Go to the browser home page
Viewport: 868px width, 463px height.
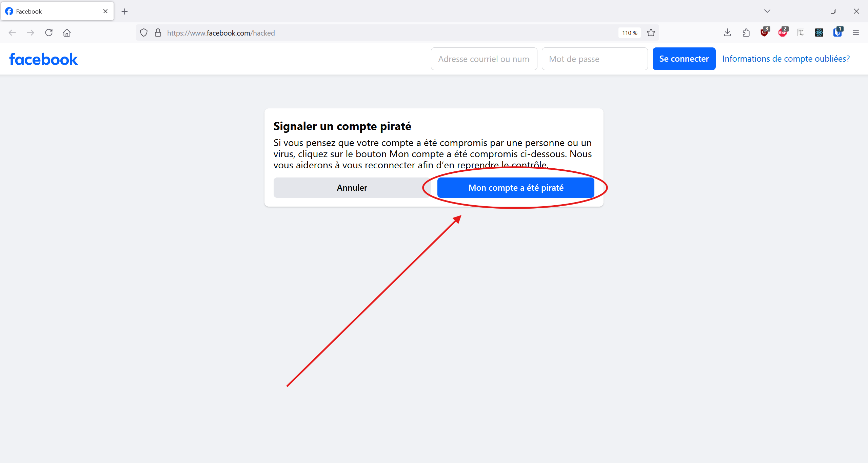click(67, 33)
